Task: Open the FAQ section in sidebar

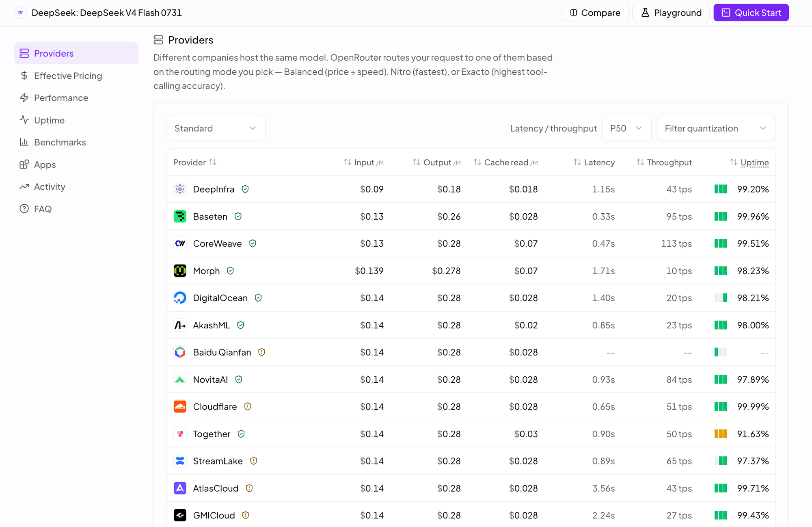Action: 76,209
